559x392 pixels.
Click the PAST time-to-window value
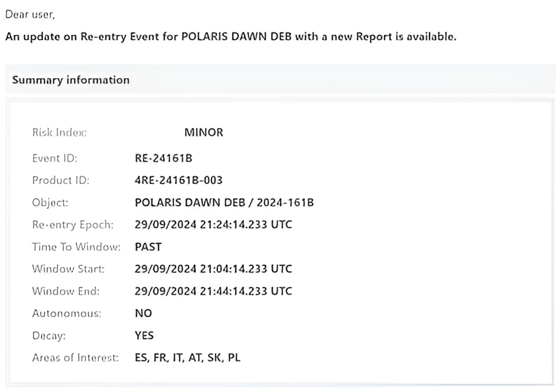pos(148,247)
